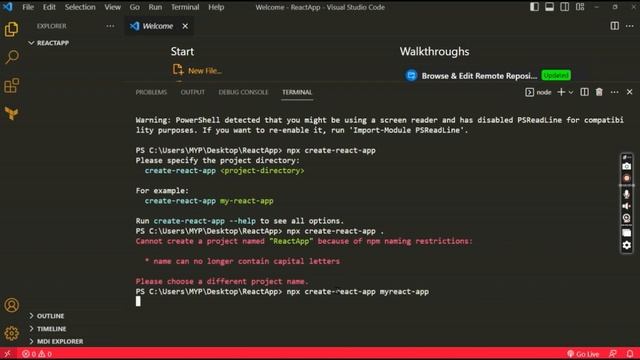Open editor More Actions ellipsis

click(630, 26)
